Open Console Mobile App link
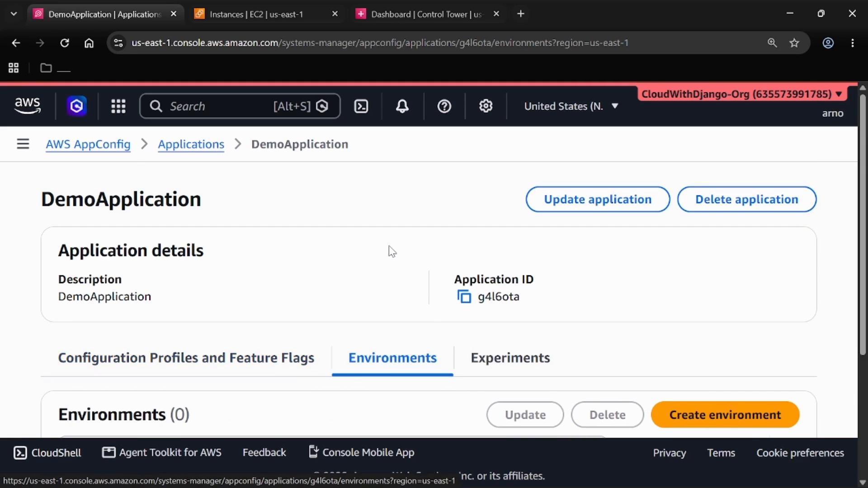Image resolution: width=868 pixels, height=488 pixels. pos(362,452)
